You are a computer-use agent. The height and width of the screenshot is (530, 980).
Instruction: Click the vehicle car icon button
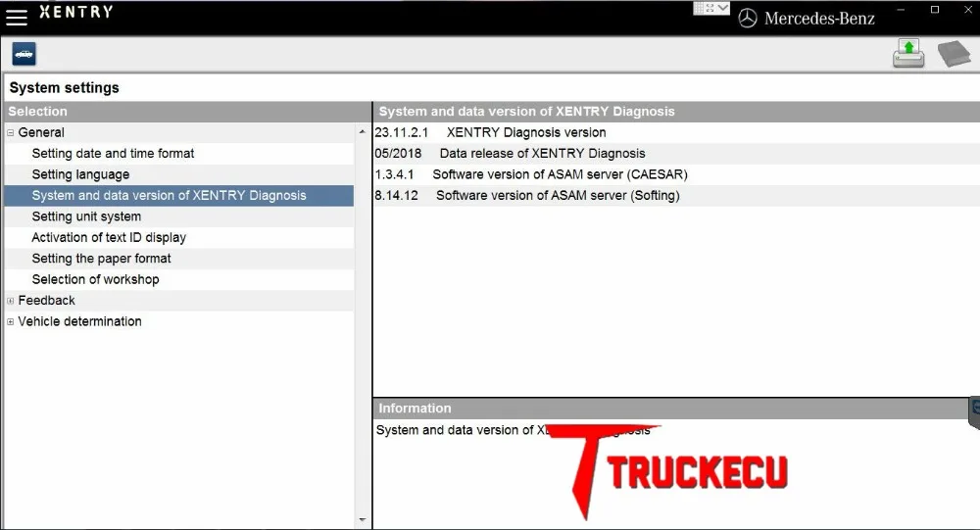(x=24, y=54)
